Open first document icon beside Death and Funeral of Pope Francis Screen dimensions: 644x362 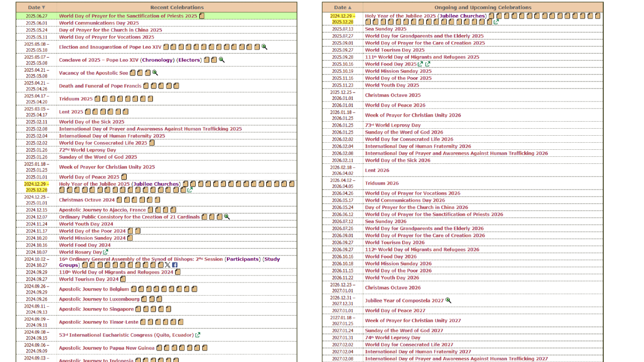point(146,86)
